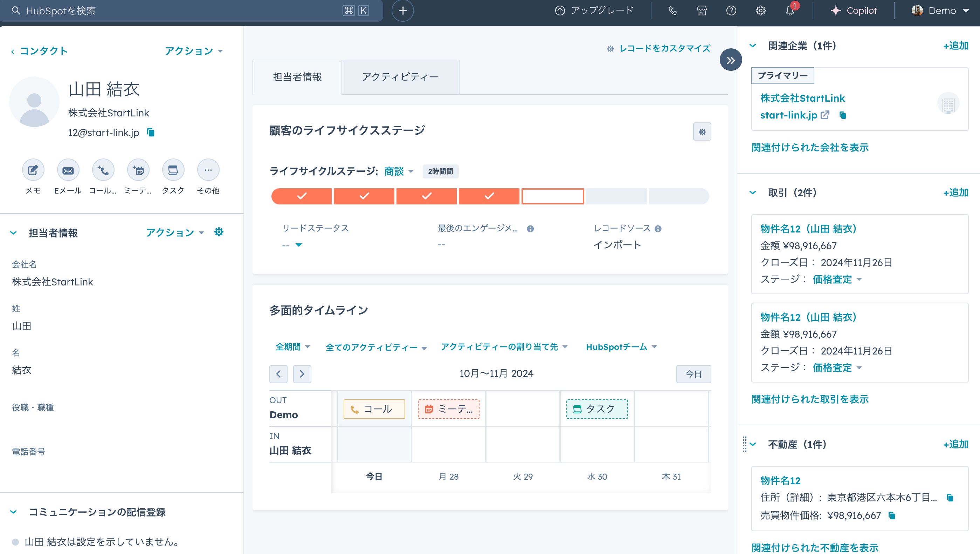The image size is (980, 554).
Task: Set next stage on the lifecycle progress bar
Action: pos(552,196)
